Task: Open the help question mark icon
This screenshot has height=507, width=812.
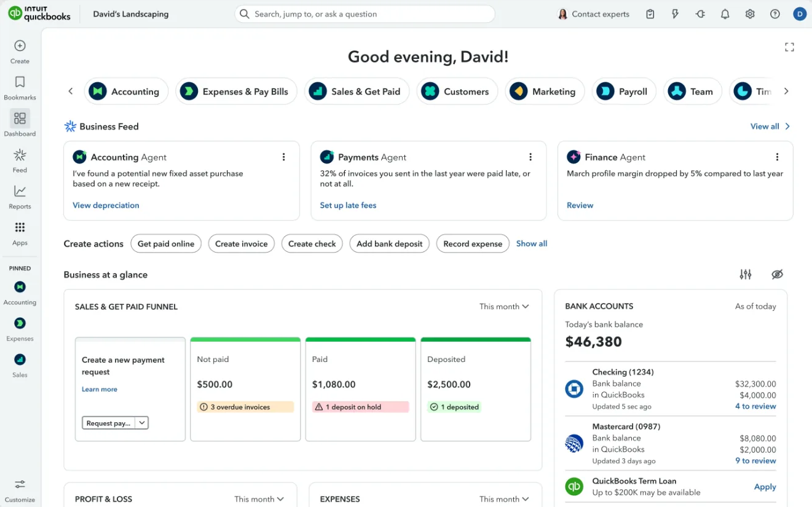Action: 775,14
